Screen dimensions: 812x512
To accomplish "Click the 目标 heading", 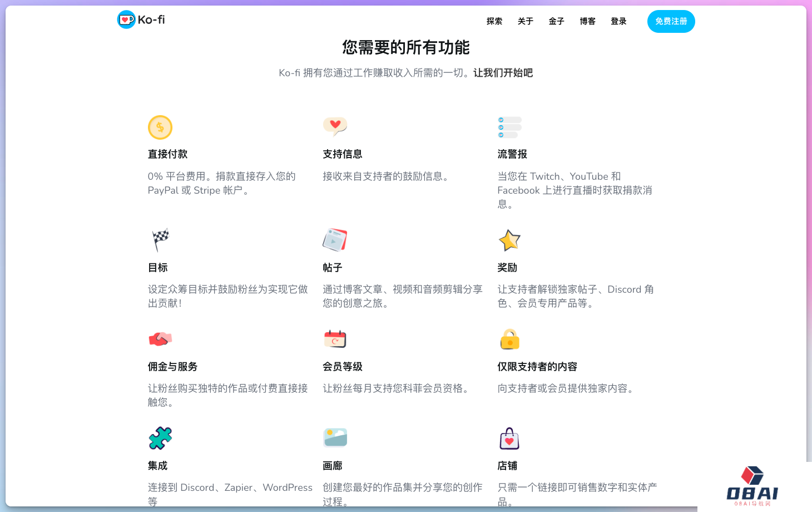I will coord(157,268).
